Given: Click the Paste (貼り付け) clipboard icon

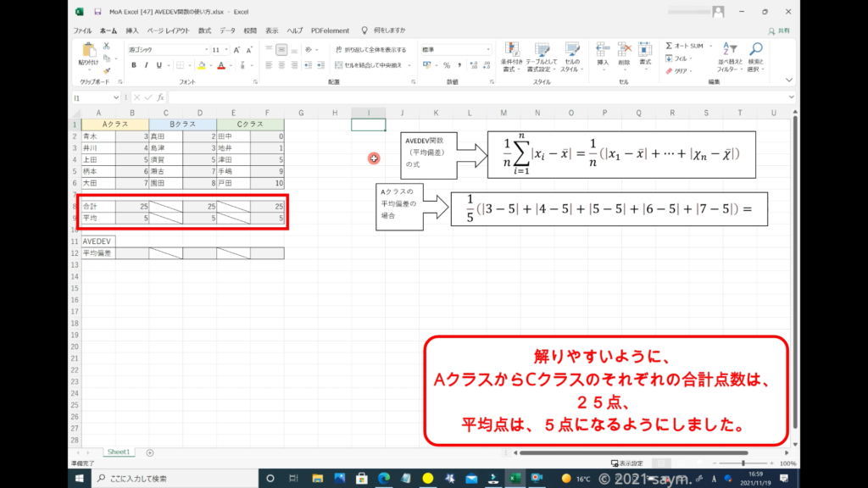Looking at the screenshot, I should 88,52.
